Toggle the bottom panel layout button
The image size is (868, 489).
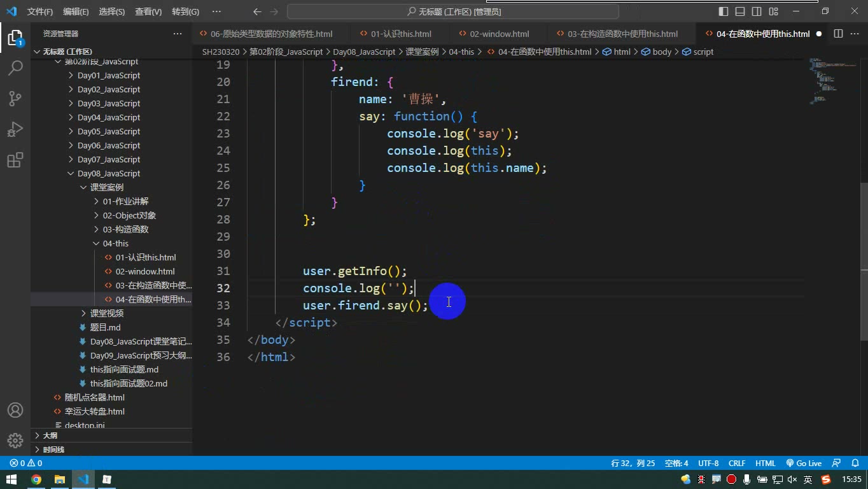(x=740, y=11)
